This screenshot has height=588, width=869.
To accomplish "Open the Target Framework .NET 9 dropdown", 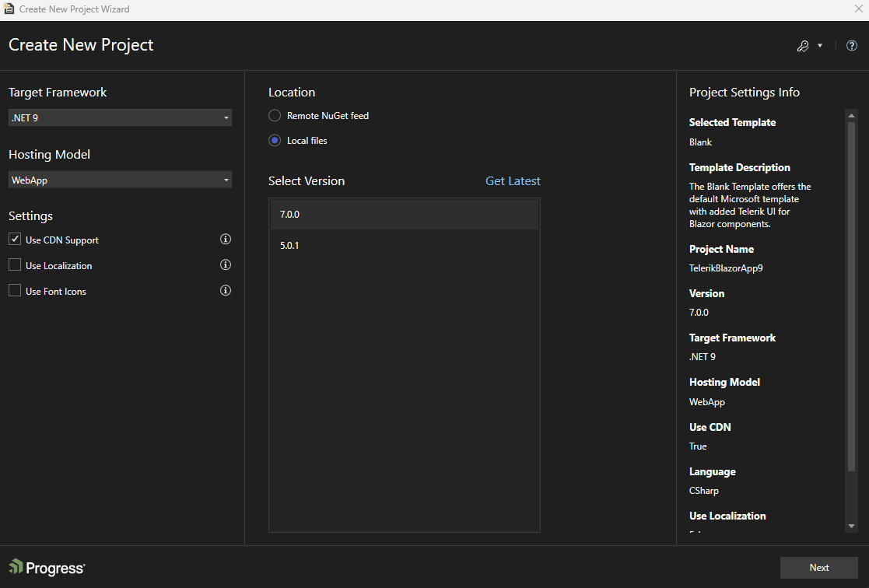I will (x=120, y=117).
